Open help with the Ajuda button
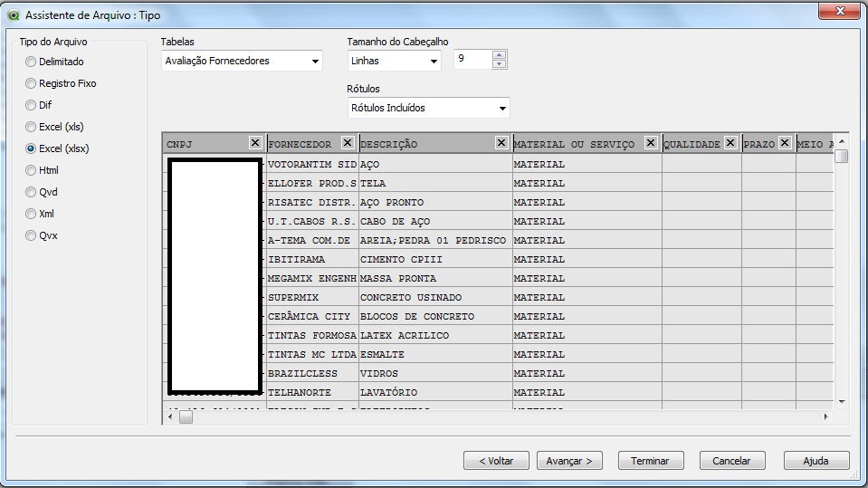 pyautogui.click(x=816, y=461)
